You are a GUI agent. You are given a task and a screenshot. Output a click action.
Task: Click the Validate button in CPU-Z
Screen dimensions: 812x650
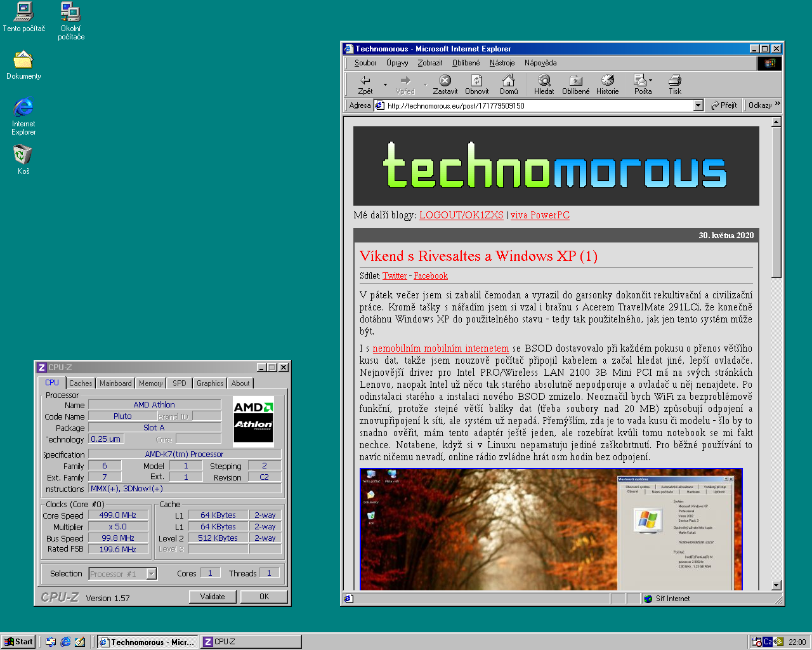pyautogui.click(x=213, y=597)
